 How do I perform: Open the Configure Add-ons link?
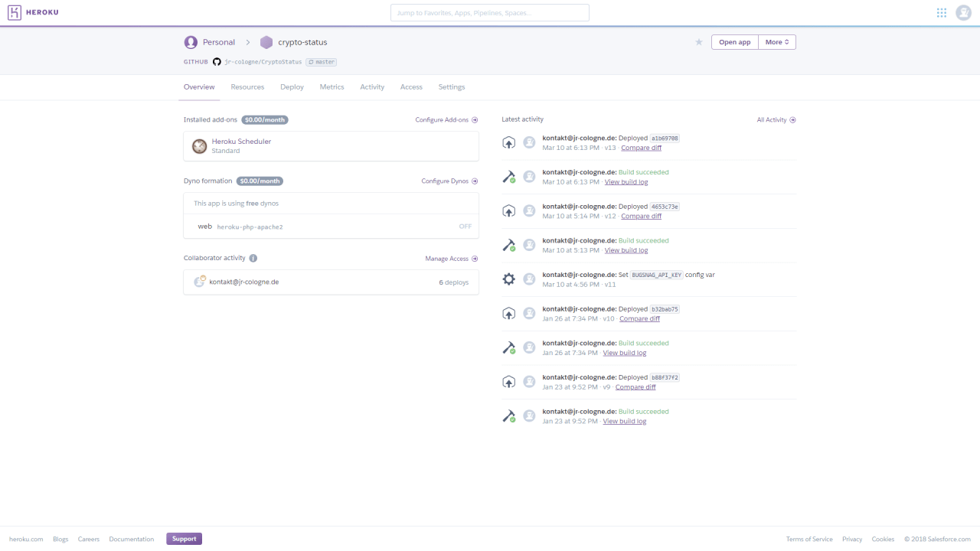tap(446, 120)
